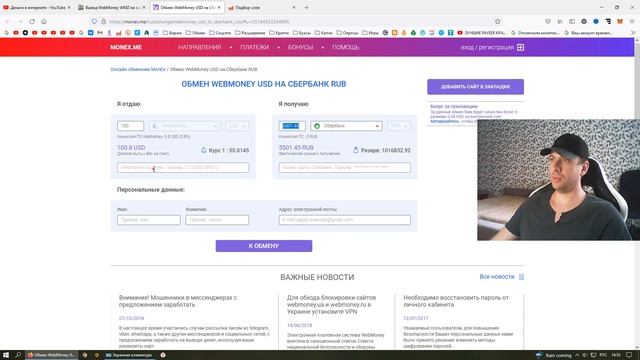
Task: Open the notification center icon
Action: 629,355
